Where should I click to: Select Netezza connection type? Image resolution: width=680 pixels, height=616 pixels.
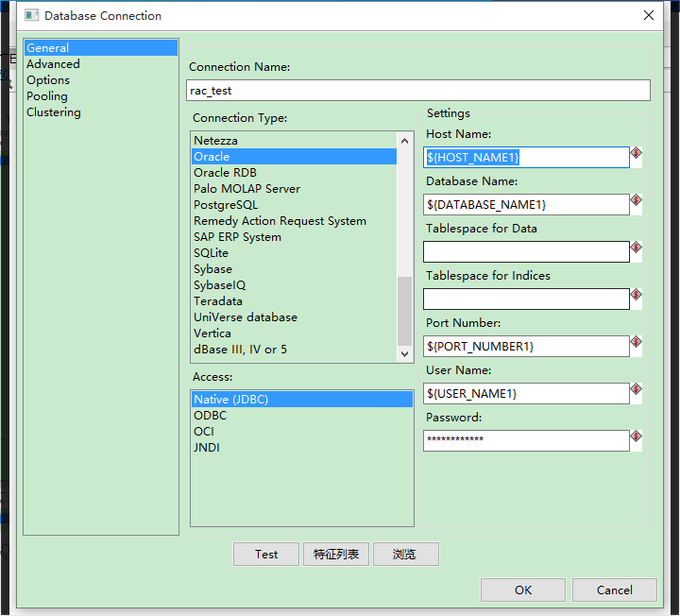(x=294, y=141)
